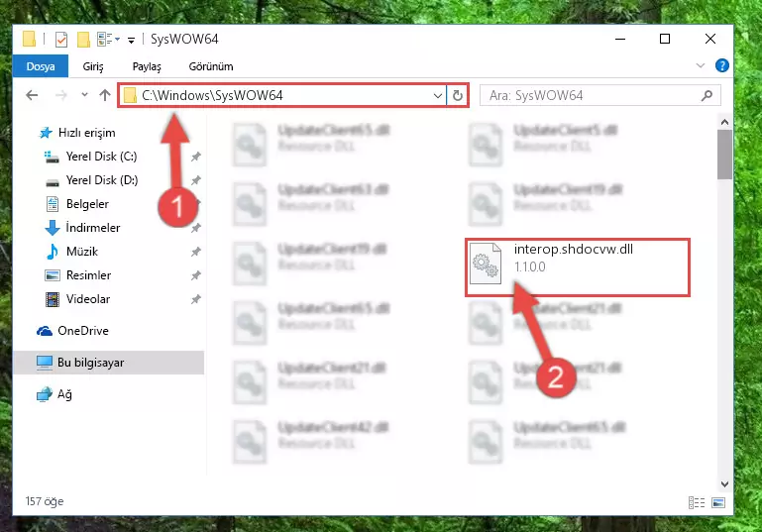
Task: Click the interop.shdocvw.dll gear file icon
Action: point(486,264)
